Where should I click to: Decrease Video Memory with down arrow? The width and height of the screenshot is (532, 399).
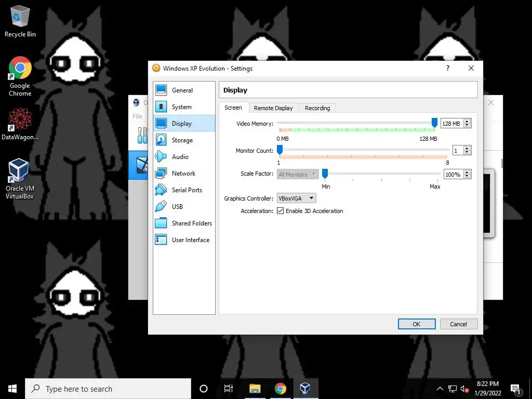tap(467, 126)
